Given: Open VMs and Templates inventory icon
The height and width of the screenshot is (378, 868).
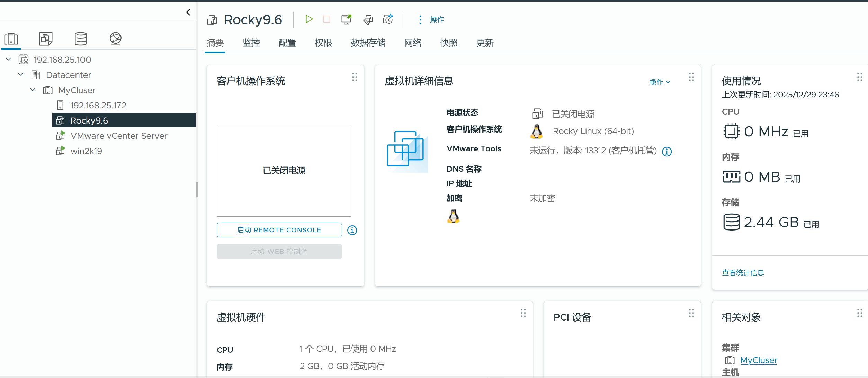Looking at the screenshot, I should click(46, 39).
